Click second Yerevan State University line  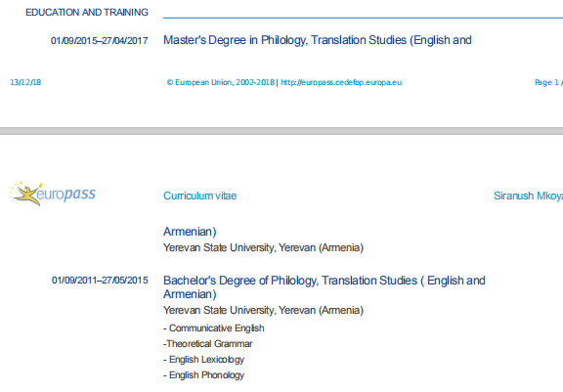(263, 311)
